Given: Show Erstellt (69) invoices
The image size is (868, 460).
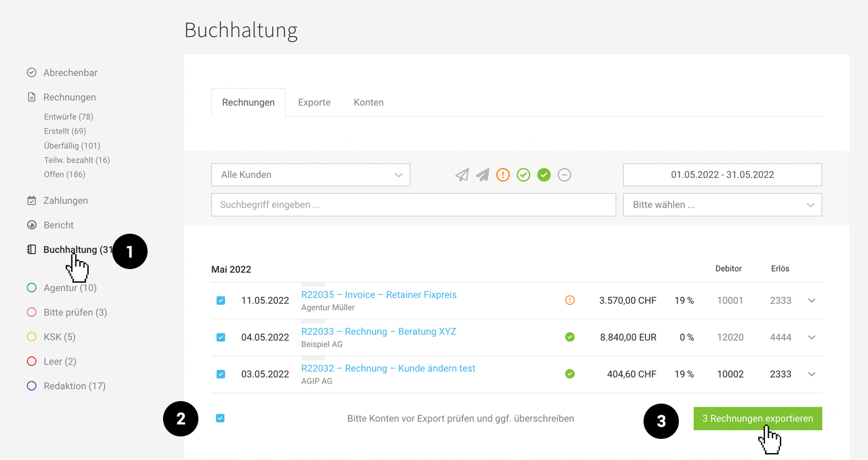Looking at the screenshot, I should (x=65, y=131).
